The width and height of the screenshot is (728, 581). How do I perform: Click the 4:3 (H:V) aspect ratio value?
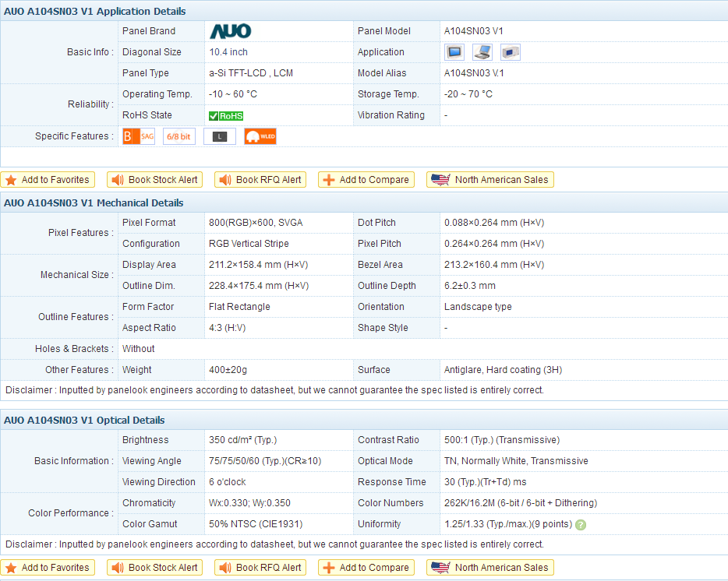227,328
